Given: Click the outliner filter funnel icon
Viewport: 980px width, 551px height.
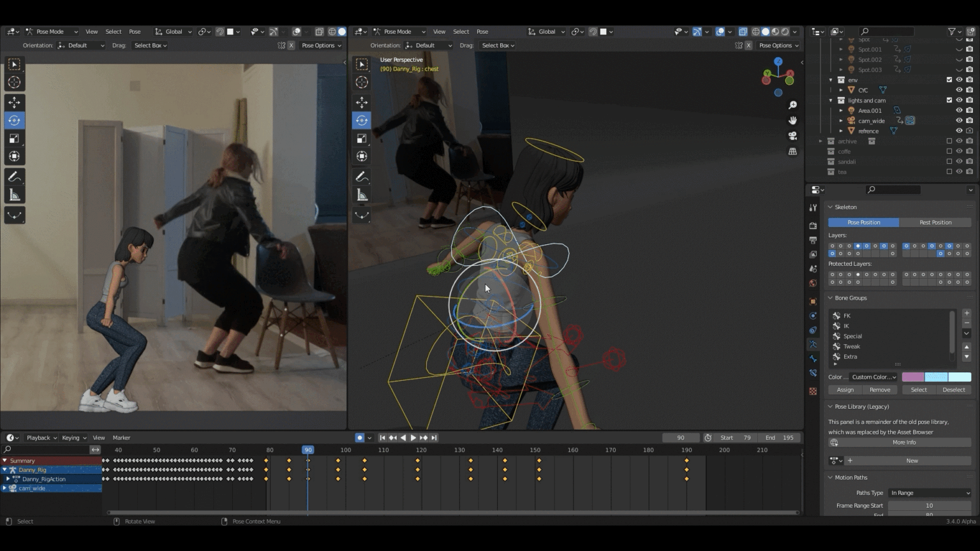Looking at the screenshot, I should pos(951,31).
